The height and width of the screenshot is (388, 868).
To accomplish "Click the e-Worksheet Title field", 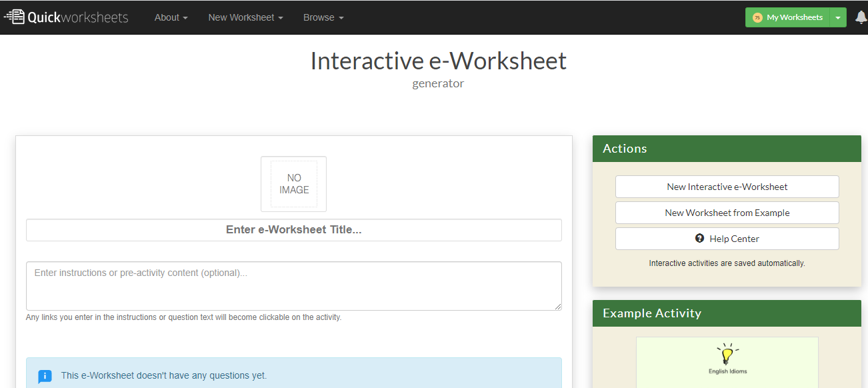I will click(293, 230).
